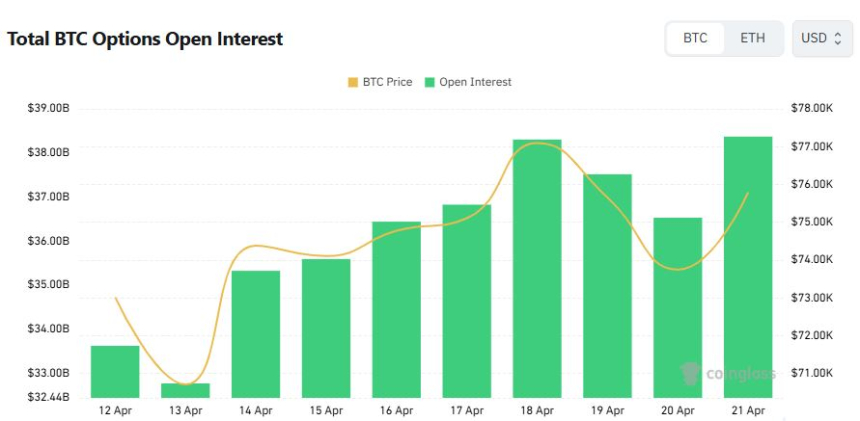Select the 15 Apr open interest bar
This screenshot has height=421, width=860.
326,328
